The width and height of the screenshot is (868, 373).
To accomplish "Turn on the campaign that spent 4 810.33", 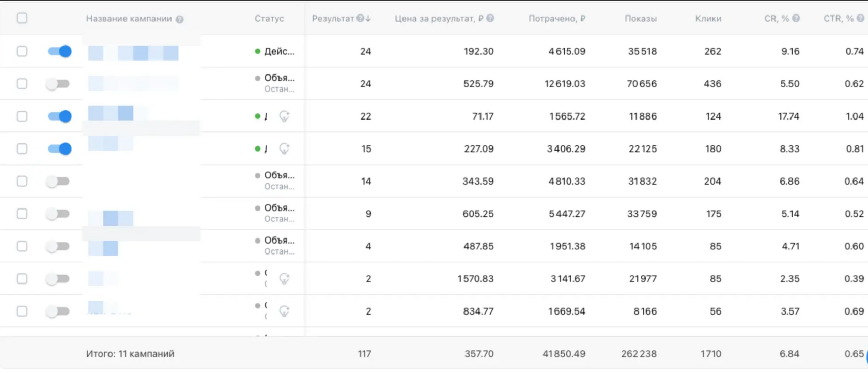I will 57,182.
